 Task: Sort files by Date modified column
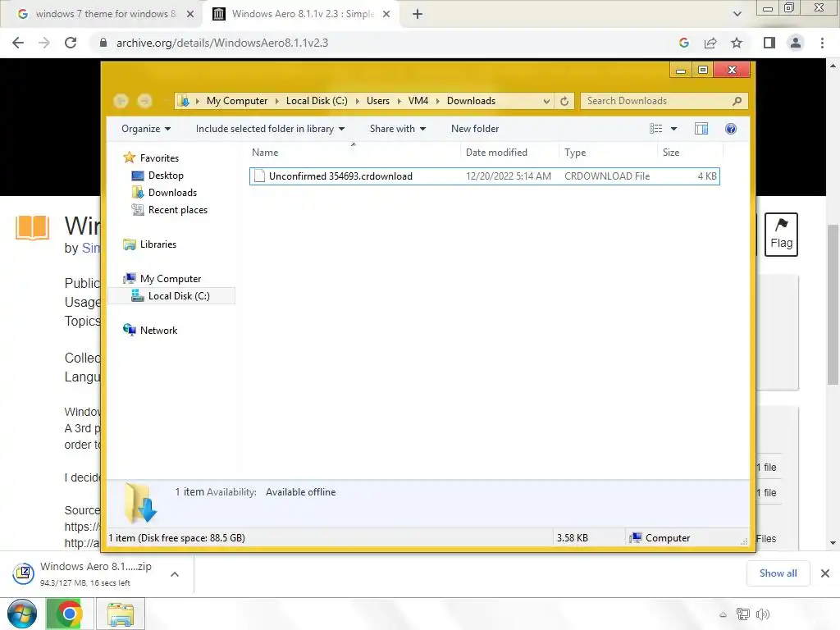pyautogui.click(x=509, y=152)
